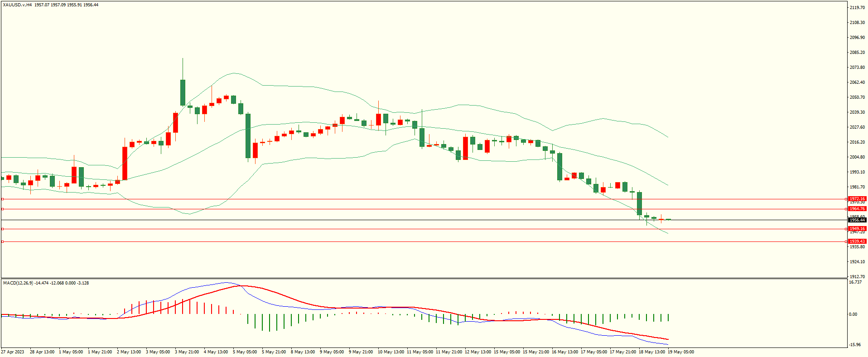
Task: Click the 1949.16 horizontal line price tag
Action: 857,229
